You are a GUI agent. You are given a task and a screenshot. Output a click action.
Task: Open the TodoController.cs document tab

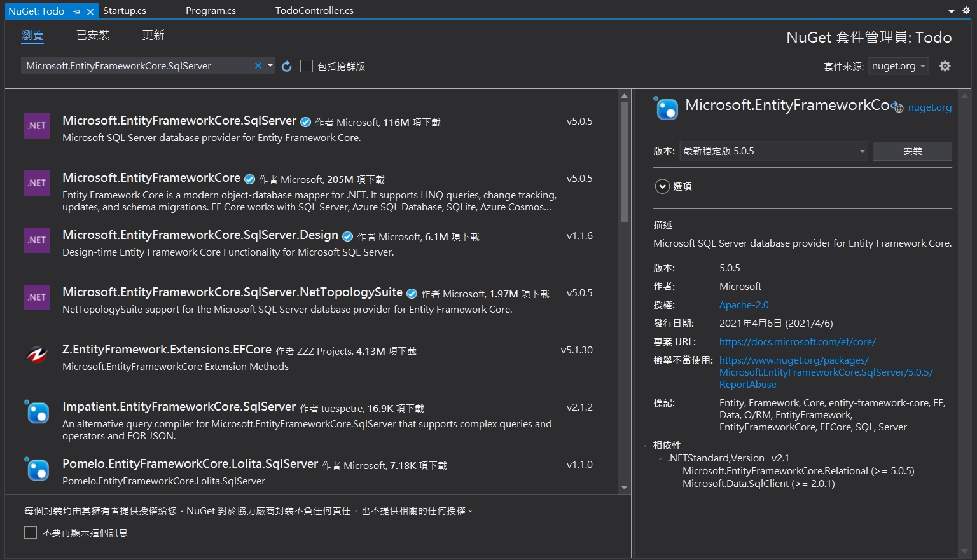point(314,11)
